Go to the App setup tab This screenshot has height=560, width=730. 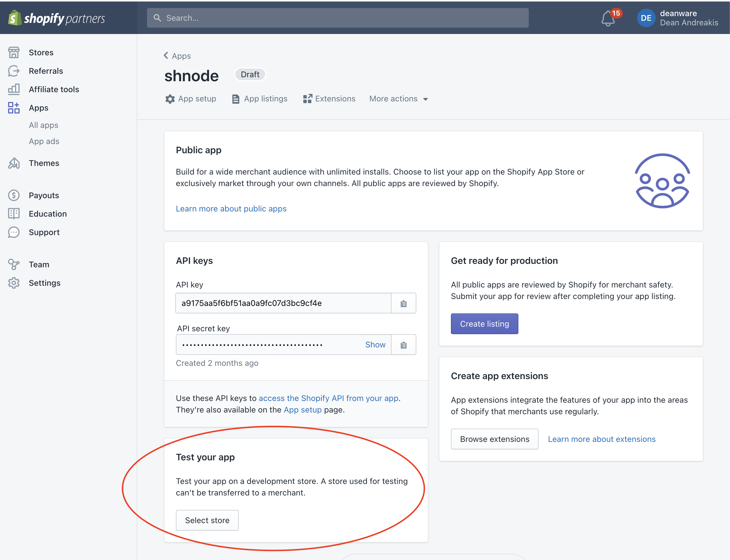tap(191, 99)
